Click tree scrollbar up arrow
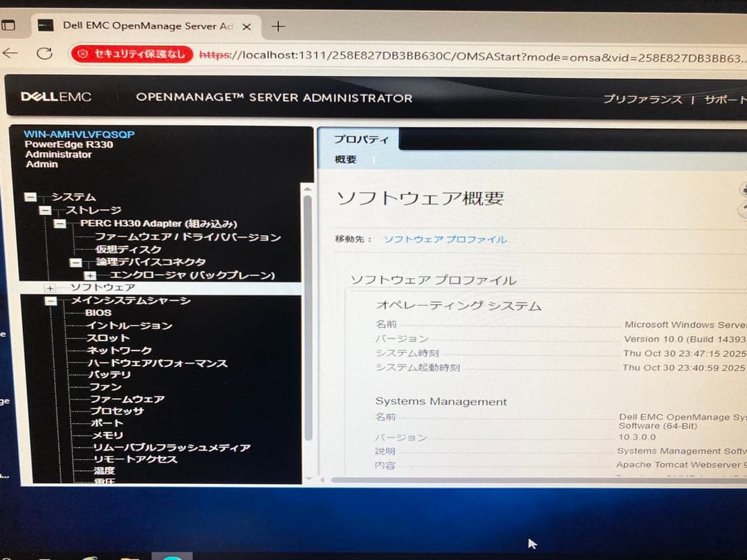Viewport: 747px width, 560px height. [308, 189]
